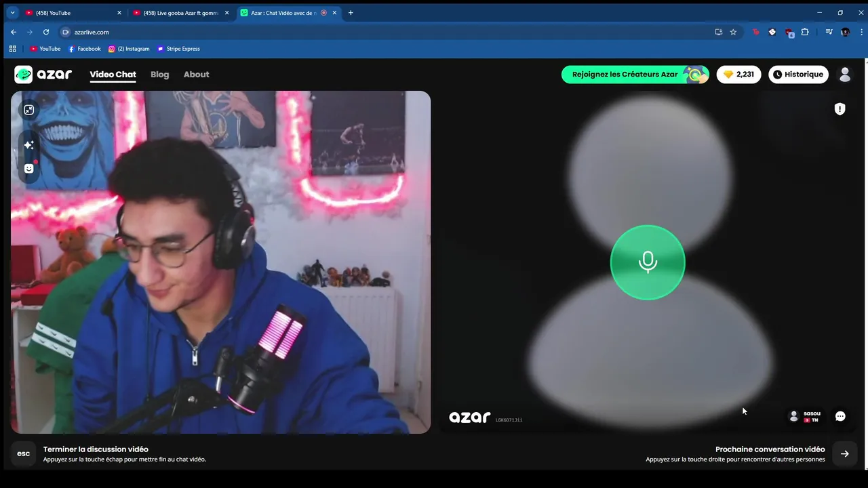Viewport: 868px width, 488px height.
Task: Open the sparkle effects icon on local video
Action: point(28,145)
